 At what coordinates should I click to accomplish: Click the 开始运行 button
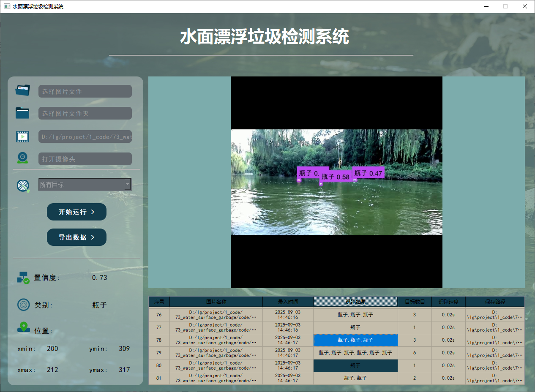click(76, 212)
